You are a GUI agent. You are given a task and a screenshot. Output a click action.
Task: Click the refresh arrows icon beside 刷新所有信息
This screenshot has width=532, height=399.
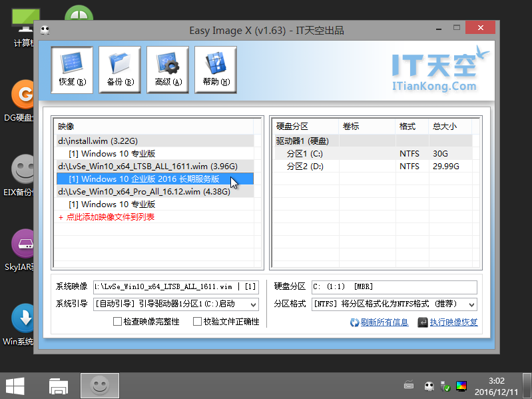pyautogui.click(x=354, y=322)
